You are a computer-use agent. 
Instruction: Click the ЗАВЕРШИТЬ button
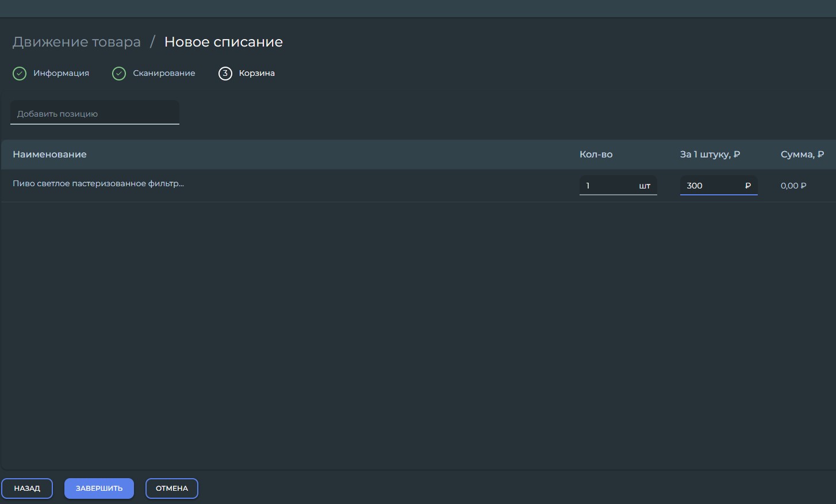[x=99, y=488]
